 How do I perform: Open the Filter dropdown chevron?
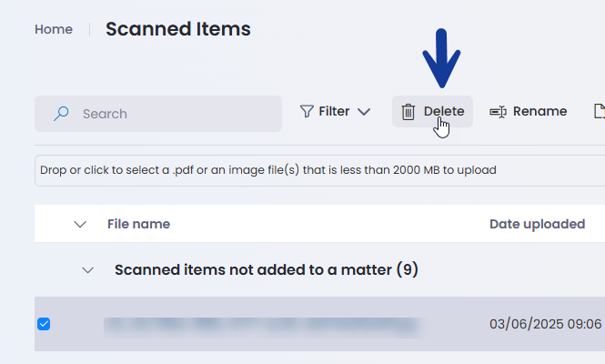pyautogui.click(x=364, y=112)
